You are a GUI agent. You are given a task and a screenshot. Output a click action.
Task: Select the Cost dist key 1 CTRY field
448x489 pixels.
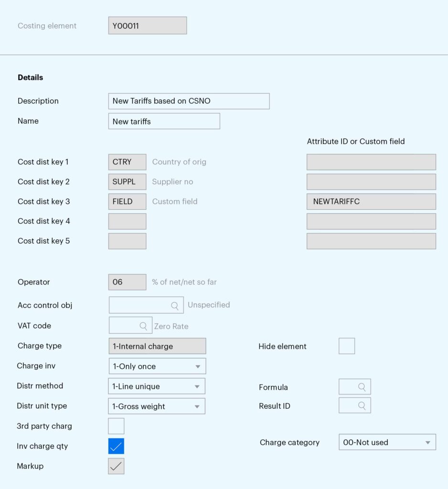click(x=127, y=162)
